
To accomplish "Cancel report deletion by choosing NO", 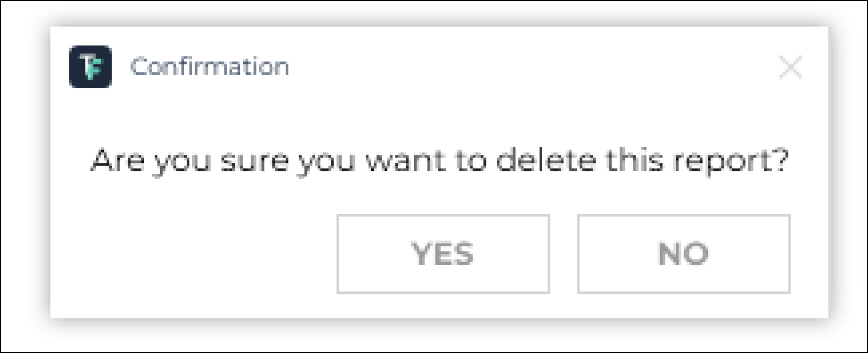I will (x=683, y=254).
